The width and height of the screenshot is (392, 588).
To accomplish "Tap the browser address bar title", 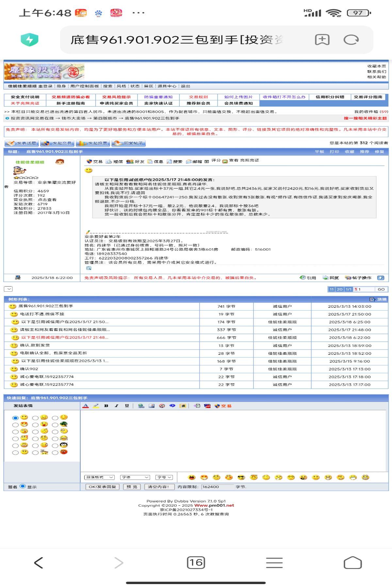I will [176, 40].
